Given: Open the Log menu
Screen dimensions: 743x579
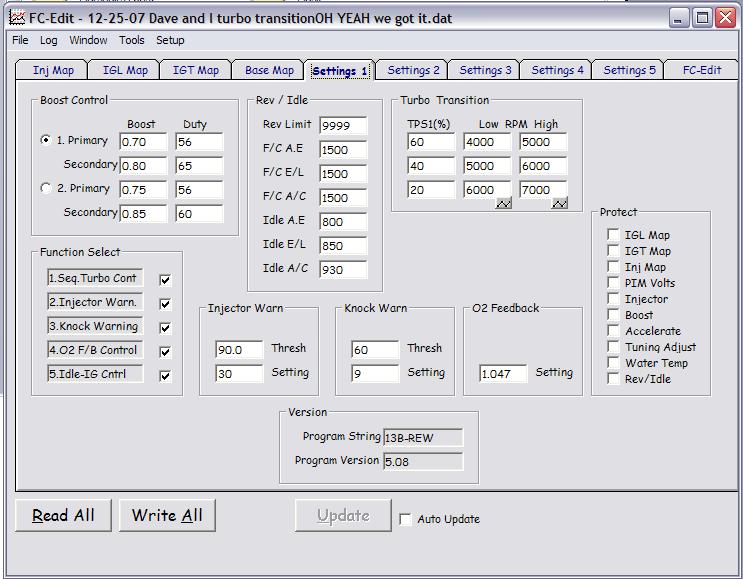Looking at the screenshot, I should (x=48, y=40).
